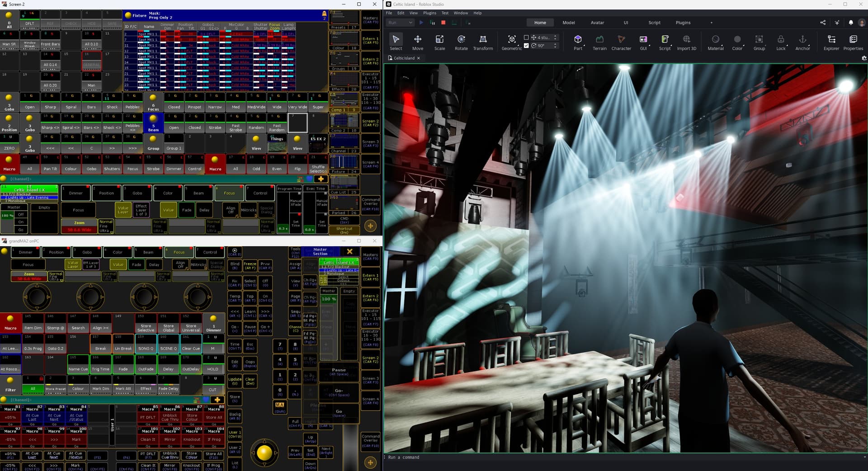Image resolution: width=868 pixels, height=471 pixels.
Task: Open the Terrain editor
Action: point(599,42)
